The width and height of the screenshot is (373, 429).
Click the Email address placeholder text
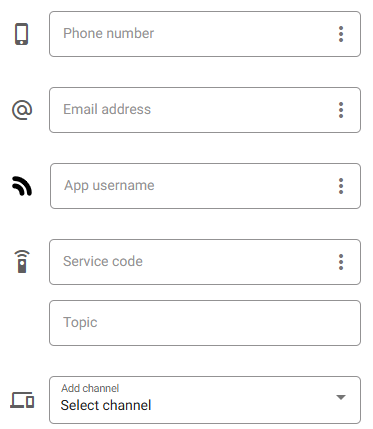coord(107,109)
